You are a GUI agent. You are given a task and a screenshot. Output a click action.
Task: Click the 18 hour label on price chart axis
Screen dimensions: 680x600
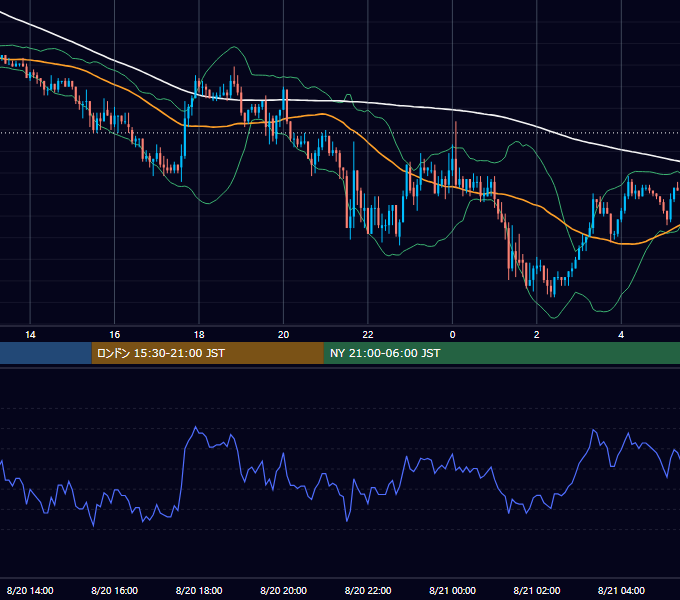click(x=199, y=335)
